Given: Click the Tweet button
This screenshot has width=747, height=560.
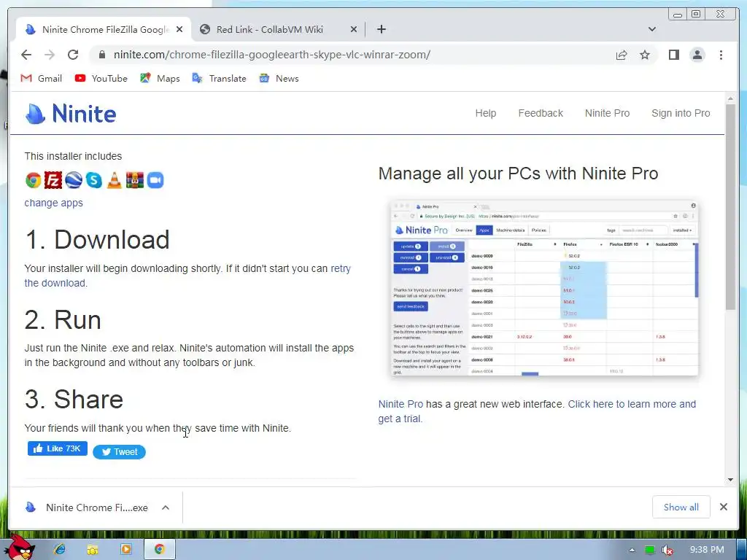Looking at the screenshot, I should 119,452.
